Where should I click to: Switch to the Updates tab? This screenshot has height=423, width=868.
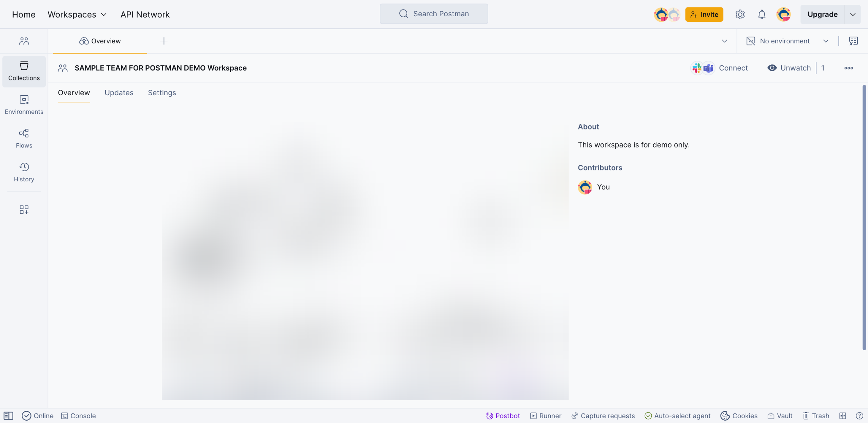(x=119, y=93)
